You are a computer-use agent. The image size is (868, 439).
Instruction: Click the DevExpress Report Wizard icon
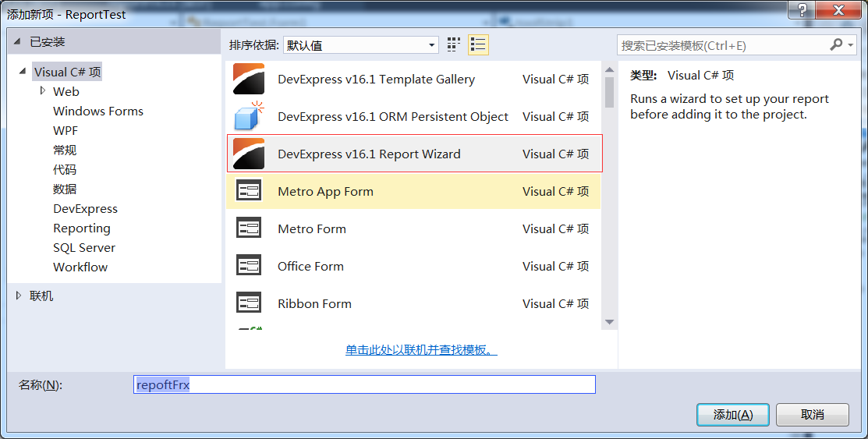[x=249, y=154]
